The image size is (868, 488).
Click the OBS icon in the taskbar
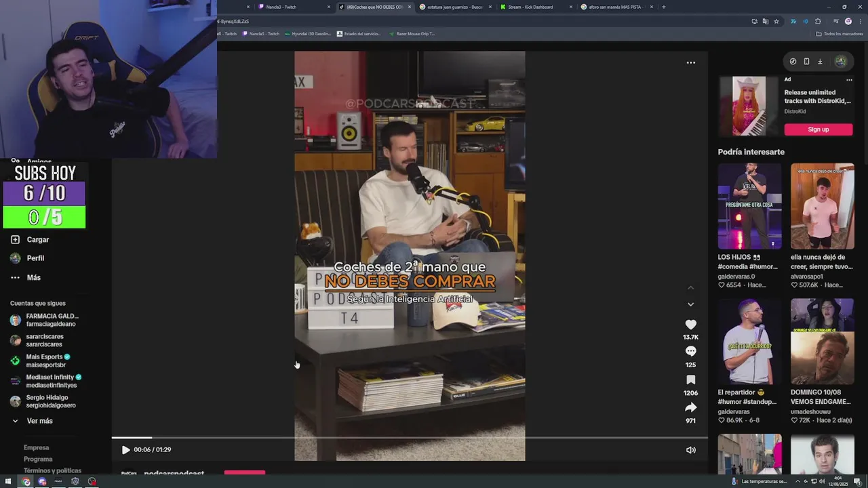pyautogui.click(x=92, y=481)
